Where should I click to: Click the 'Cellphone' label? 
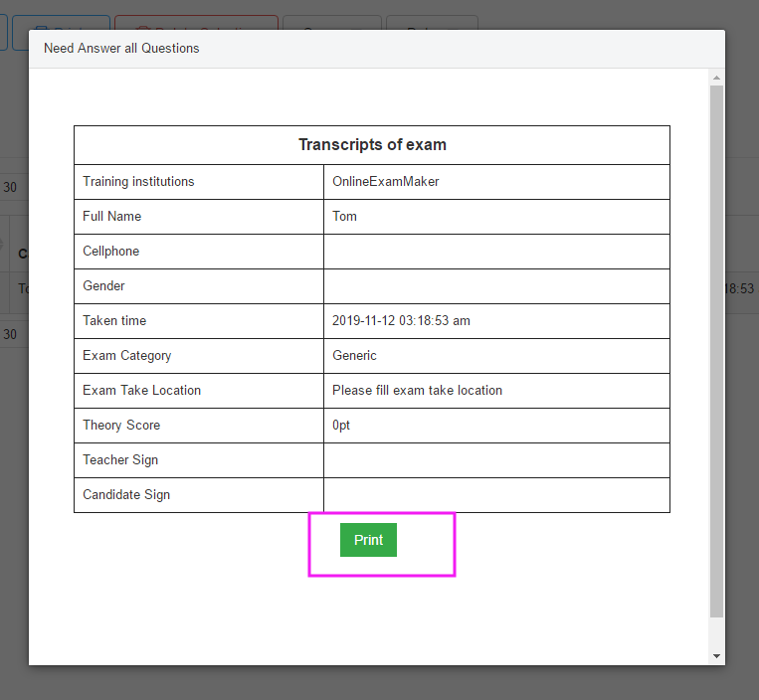(x=110, y=252)
